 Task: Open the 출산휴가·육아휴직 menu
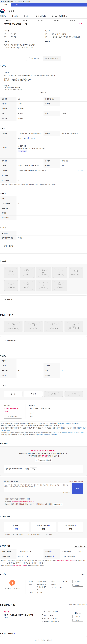click(60, 16)
